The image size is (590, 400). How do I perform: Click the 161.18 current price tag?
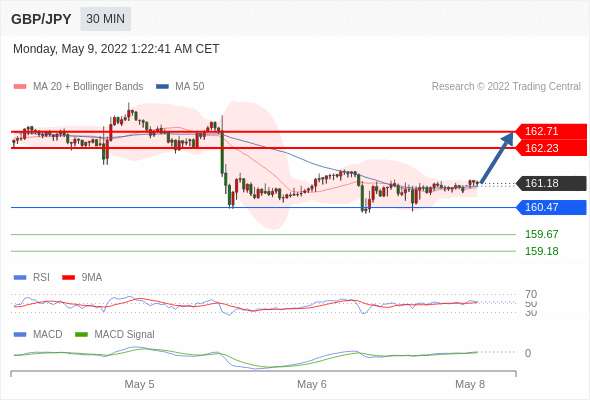(x=551, y=183)
